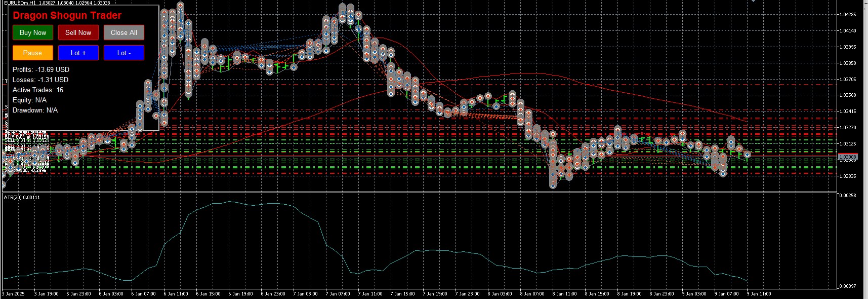Click the 1.03415 price scale label
The image size is (868, 299).
point(848,111)
